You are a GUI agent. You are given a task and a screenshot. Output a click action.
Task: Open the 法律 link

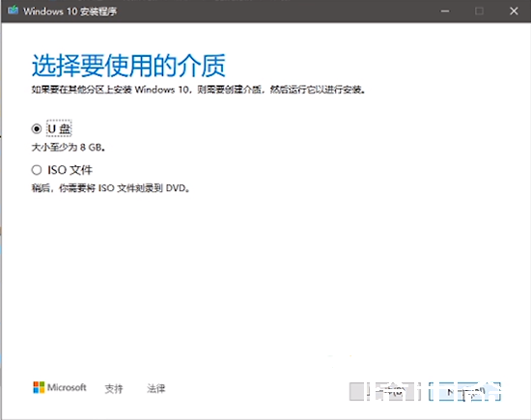[155, 388]
